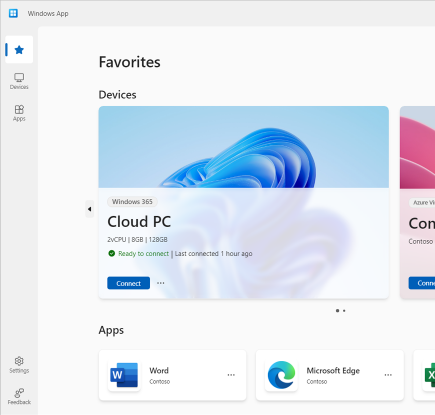Viewport: 435px width, 415px height.
Task: Open the Feedback sidebar item
Action: 19,396
